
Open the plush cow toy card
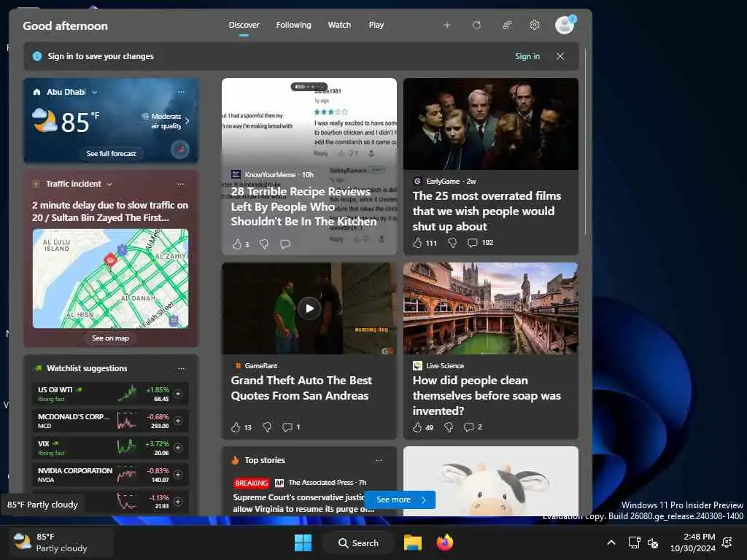pos(491,481)
